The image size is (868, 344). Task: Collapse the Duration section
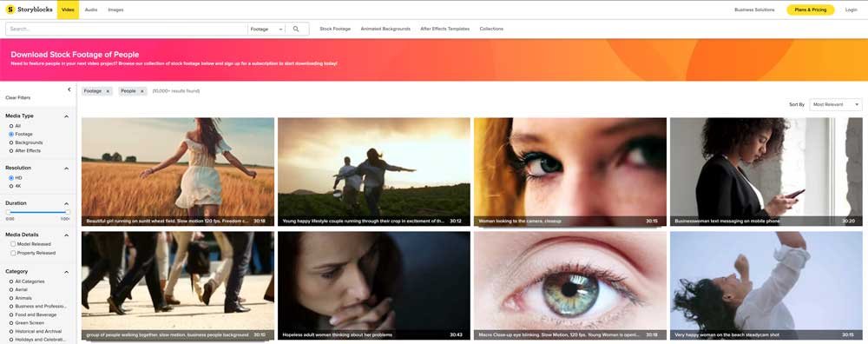(67, 203)
